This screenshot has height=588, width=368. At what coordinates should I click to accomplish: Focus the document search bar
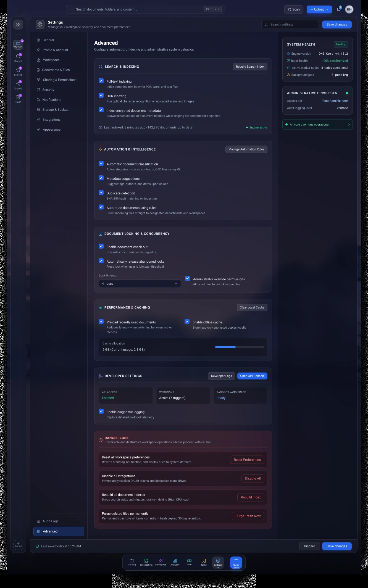(145, 9)
